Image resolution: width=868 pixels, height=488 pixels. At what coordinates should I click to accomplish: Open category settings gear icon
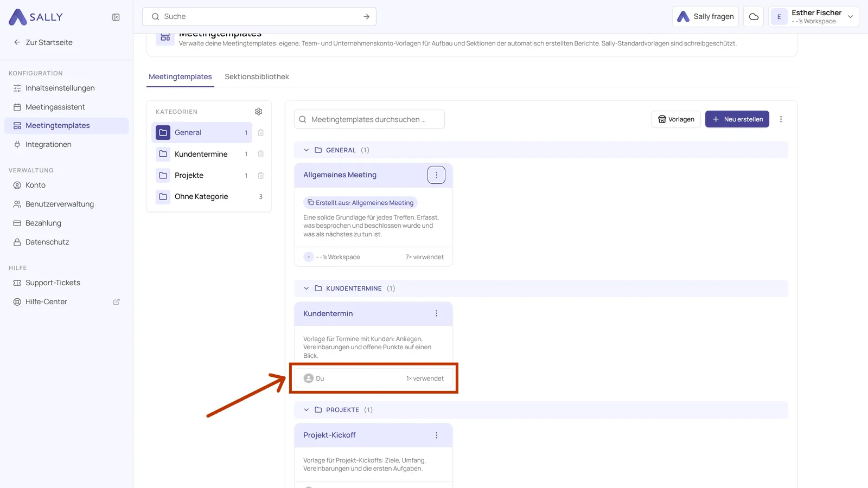tap(259, 112)
